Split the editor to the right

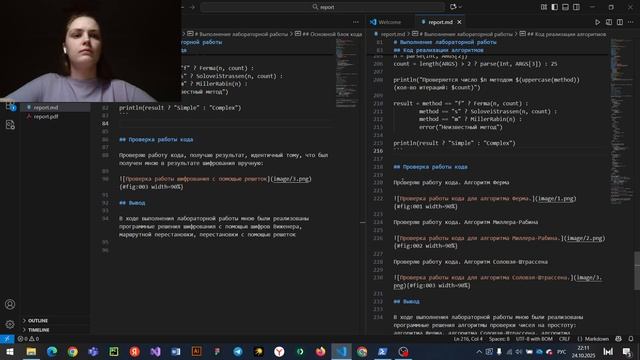point(620,22)
